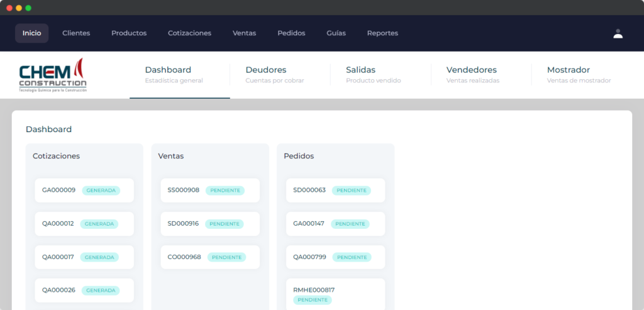Viewport: 644px width, 310px height.
Task: Open sale SS000908 card
Action: point(210,190)
